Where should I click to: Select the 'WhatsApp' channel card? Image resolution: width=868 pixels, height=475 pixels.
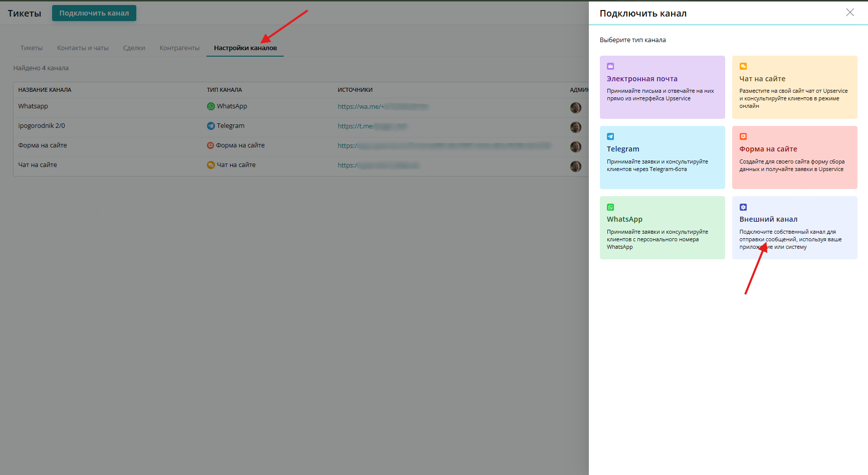[x=662, y=228]
